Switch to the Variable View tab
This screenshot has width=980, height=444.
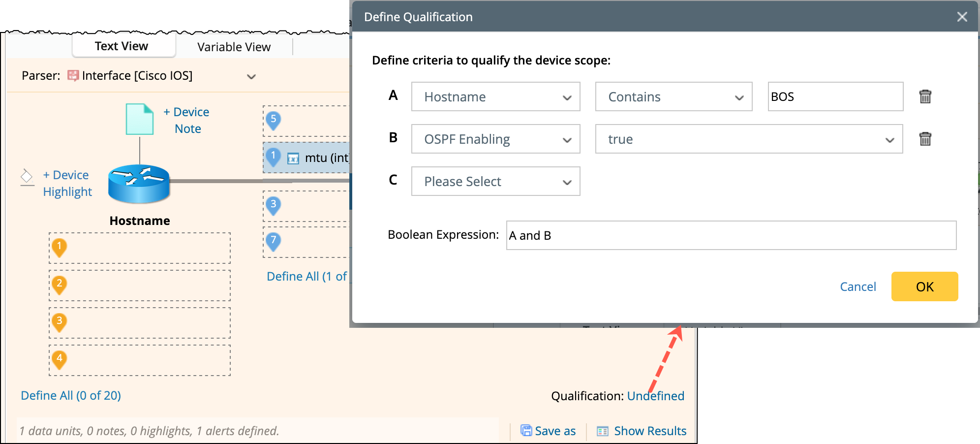(x=234, y=47)
